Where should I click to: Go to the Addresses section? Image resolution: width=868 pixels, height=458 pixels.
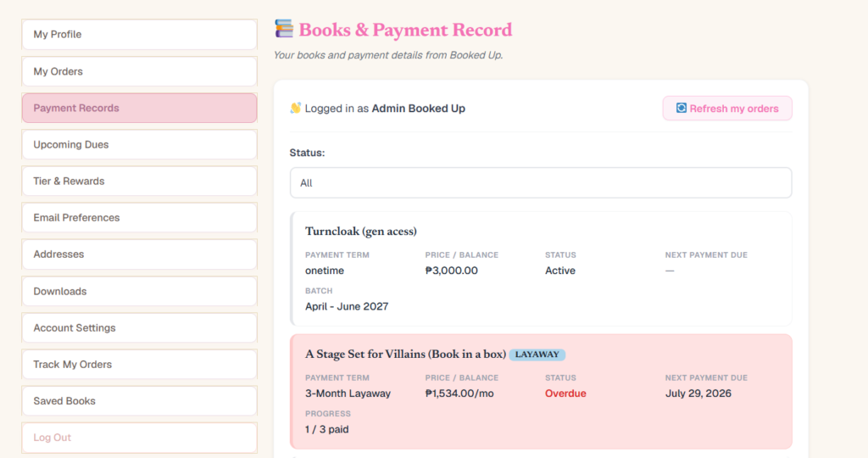(x=140, y=254)
